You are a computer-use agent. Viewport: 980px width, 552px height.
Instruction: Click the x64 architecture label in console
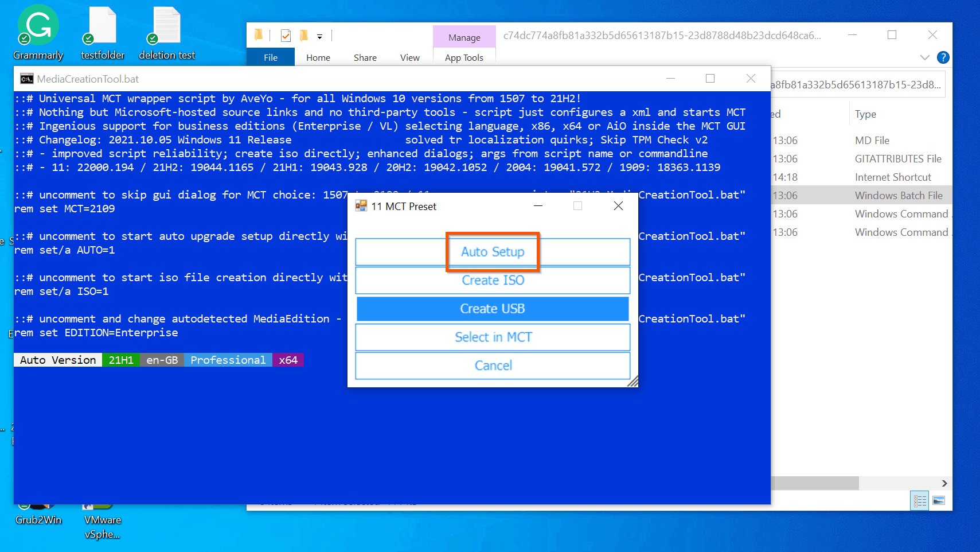point(288,360)
